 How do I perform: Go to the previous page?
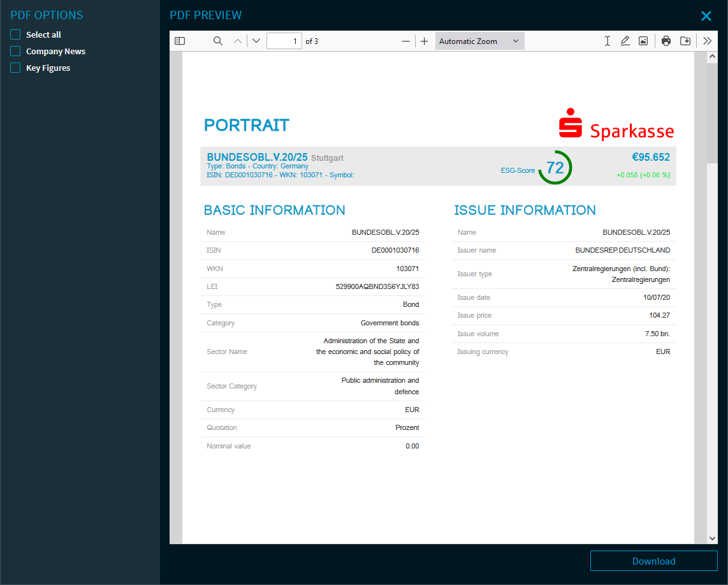click(x=238, y=41)
